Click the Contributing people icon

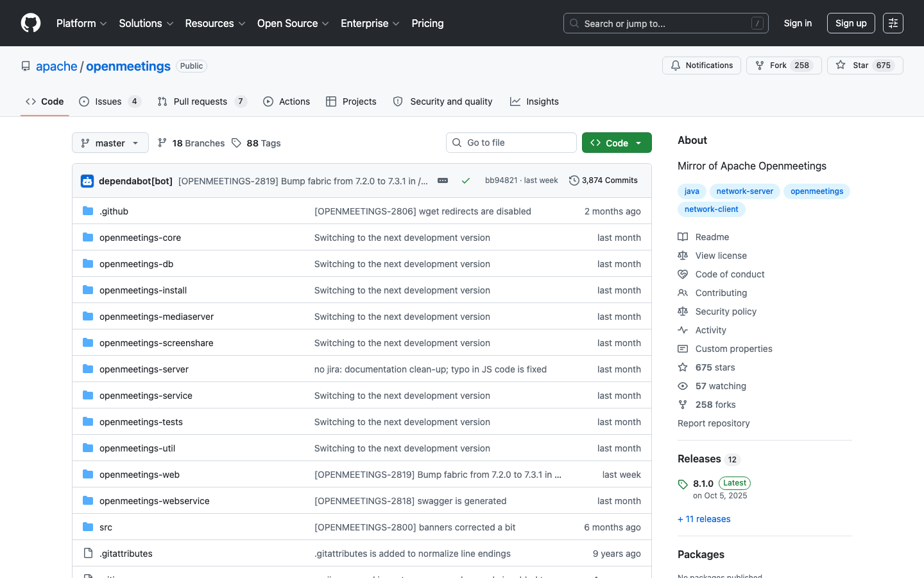pyautogui.click(x=683, y=293)
